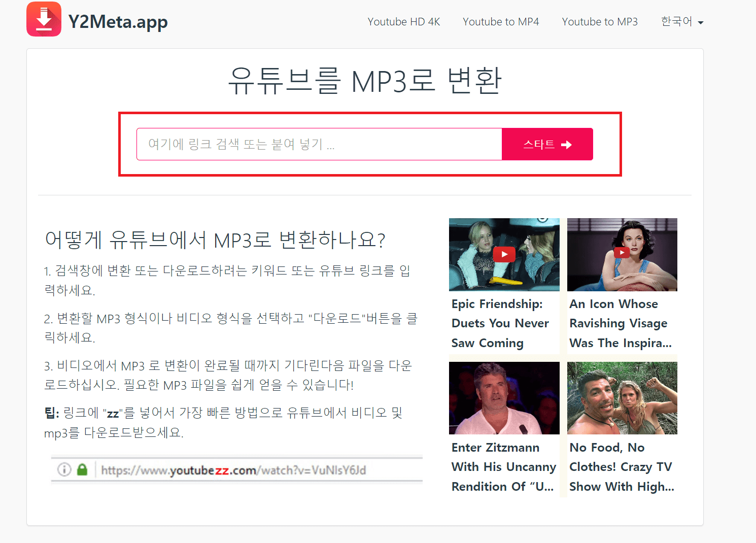Open the Y2Meta.app home link text
Viewport: 756px width, 543px height.
(118, 21)
